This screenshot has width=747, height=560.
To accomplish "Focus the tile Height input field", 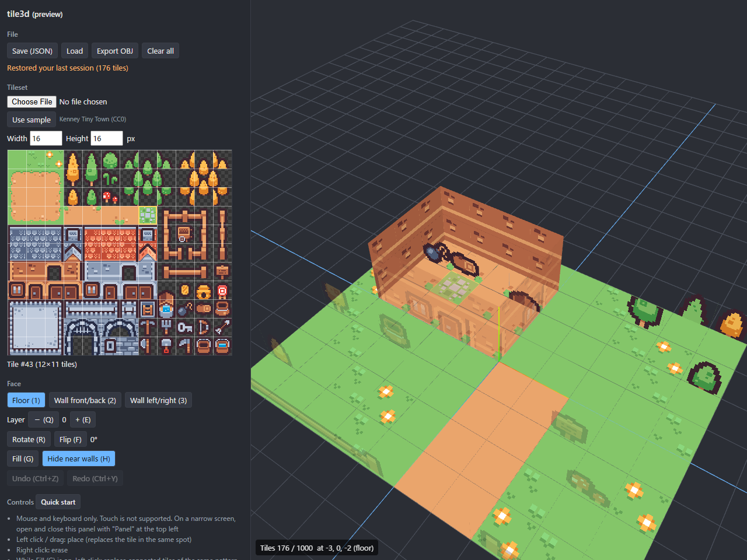I will tap(107, 138).
